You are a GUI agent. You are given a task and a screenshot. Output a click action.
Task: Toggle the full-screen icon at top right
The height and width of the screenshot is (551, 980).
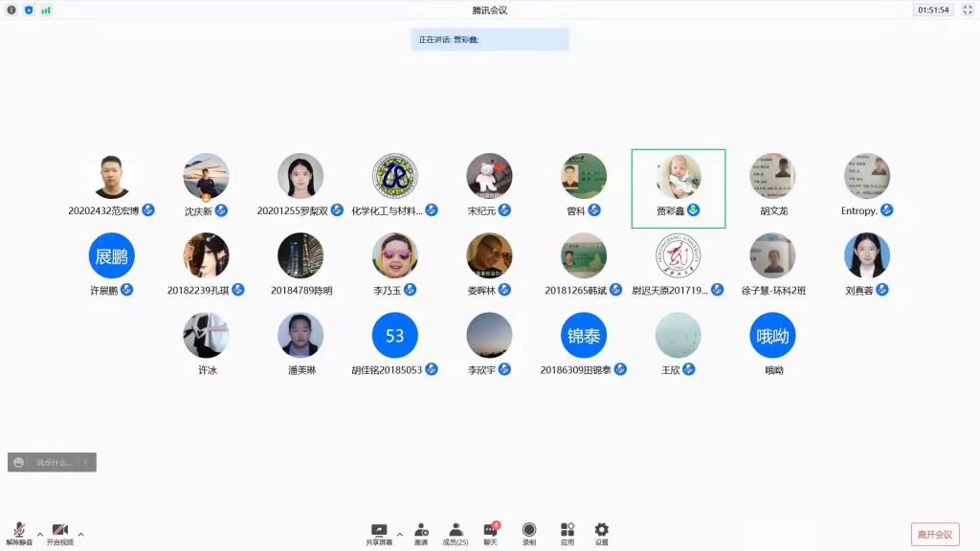point(967,10)
